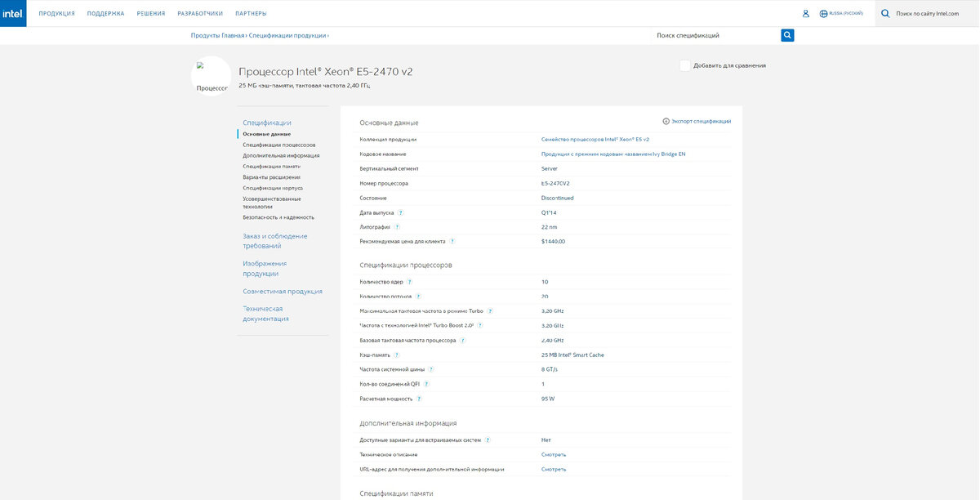The image size is (980, 500).
Task: Open the Партнеры menu
Action: pyautogui.click(x=251, y=14)
